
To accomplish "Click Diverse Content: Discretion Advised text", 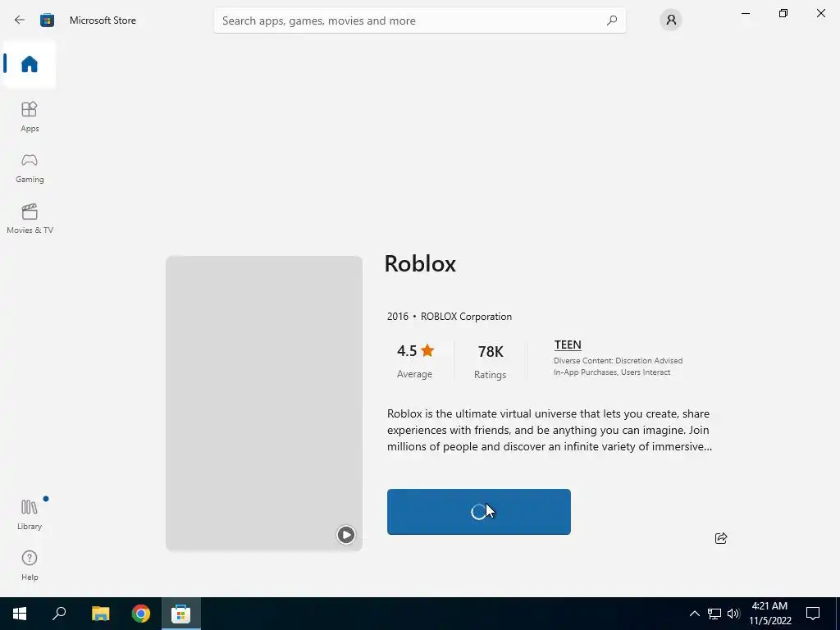I will coord(619,361).
